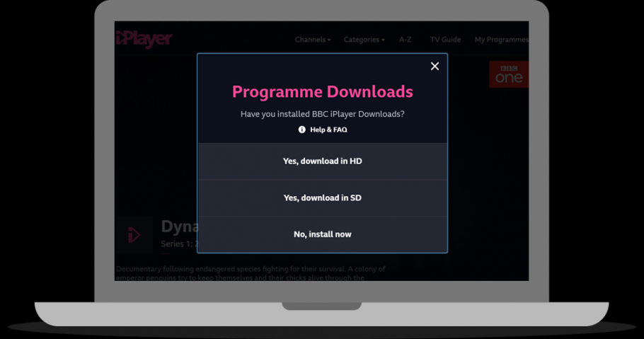
Task: Click the 'Series 1' episode text
Action: coord(179,243)
